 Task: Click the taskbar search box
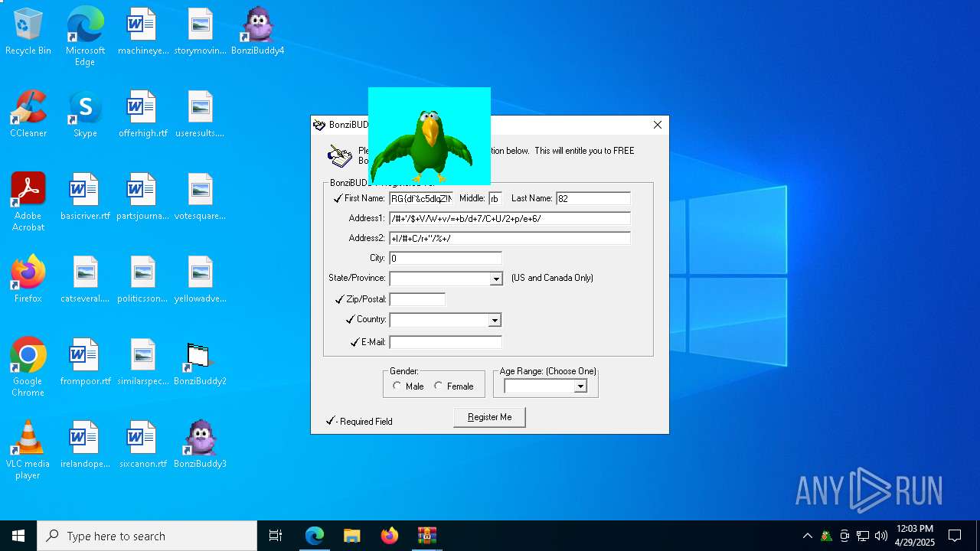pos(147,536)
